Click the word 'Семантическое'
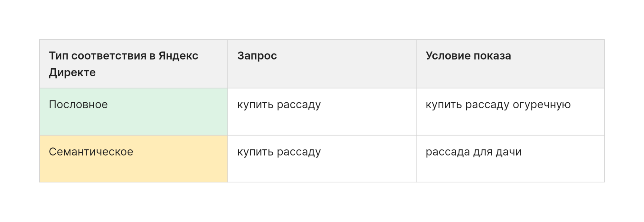The width and height of the screenshot is (644, 222). coord(91,152)
